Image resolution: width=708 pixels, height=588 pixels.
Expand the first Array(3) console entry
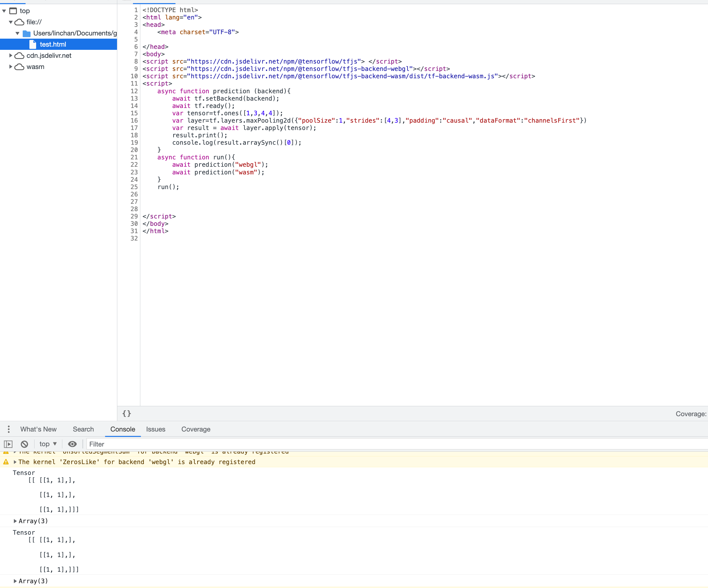[15, 521]
